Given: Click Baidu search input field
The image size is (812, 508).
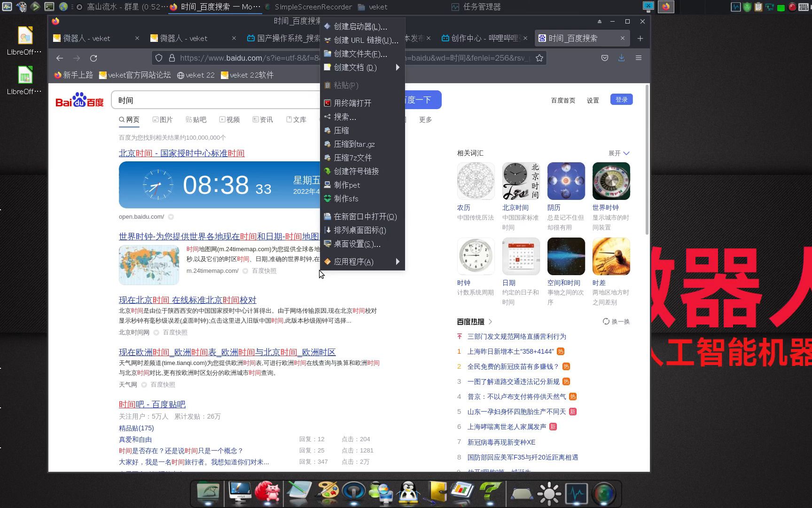Looking at the screenshot, I should (216, 100).
